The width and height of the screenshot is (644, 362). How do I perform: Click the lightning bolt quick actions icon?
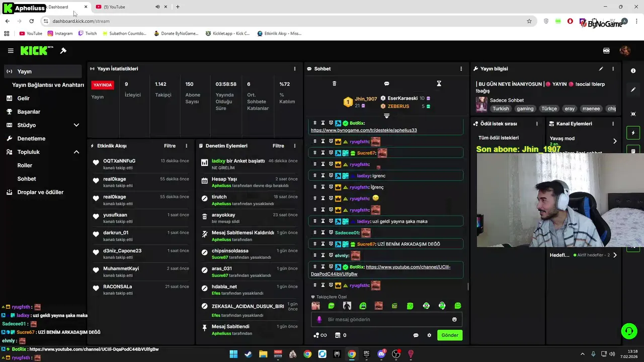pos(633,133)
